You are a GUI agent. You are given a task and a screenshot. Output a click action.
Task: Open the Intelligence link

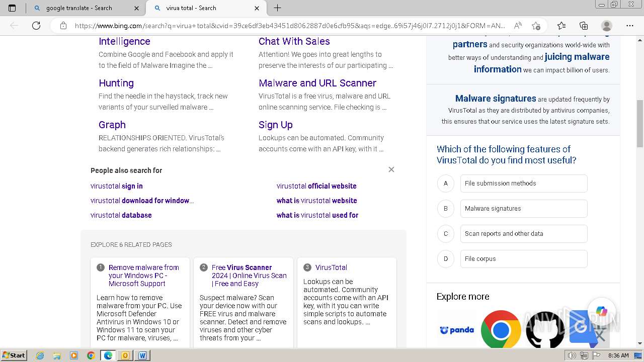point(124,41)
